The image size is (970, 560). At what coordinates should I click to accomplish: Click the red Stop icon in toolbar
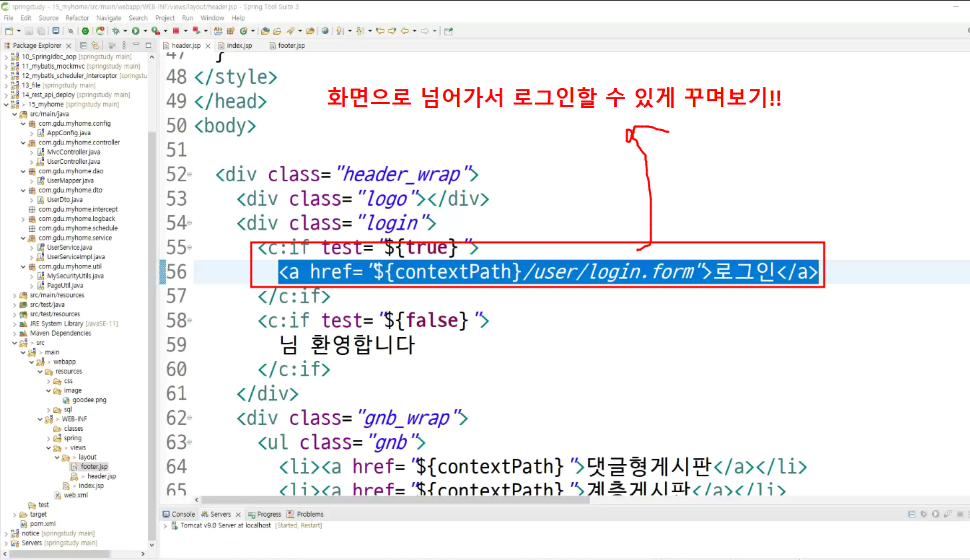tap(176, 31)
